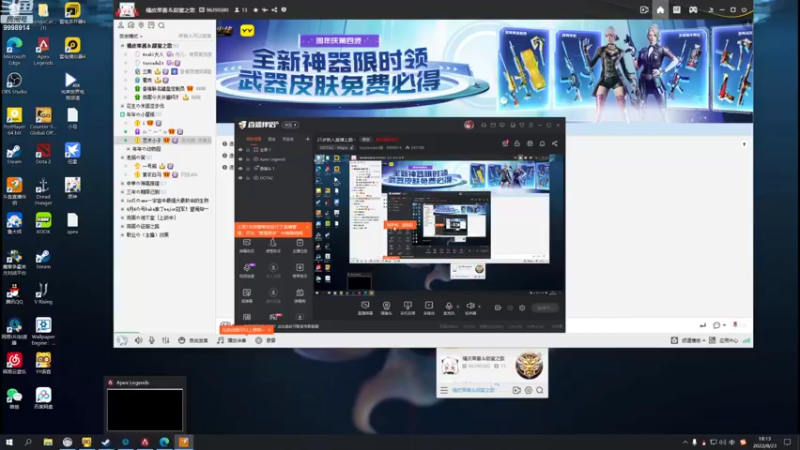Open Microsoft Edge desktop shortcut
The image size is (800, 450).
[14, 51]
